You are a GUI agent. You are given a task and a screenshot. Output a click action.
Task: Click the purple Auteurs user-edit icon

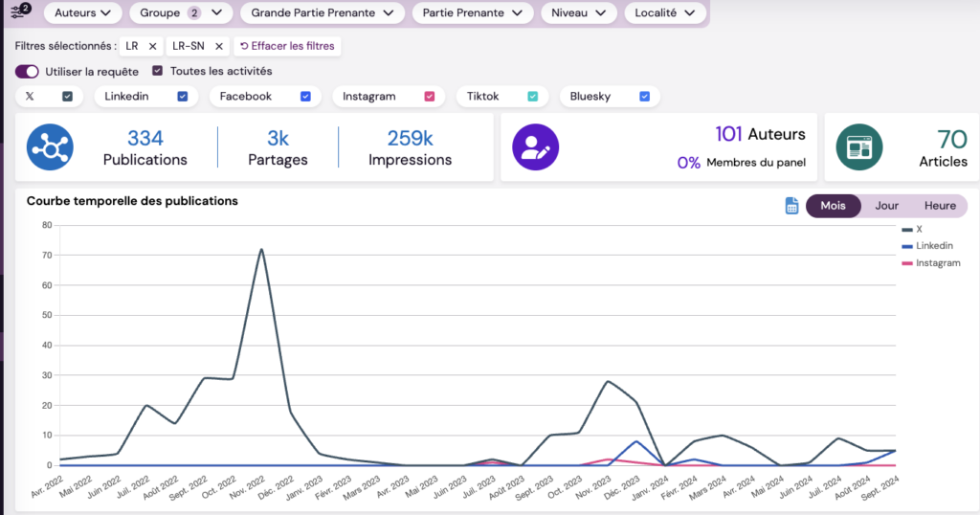(x=536, y=147)
